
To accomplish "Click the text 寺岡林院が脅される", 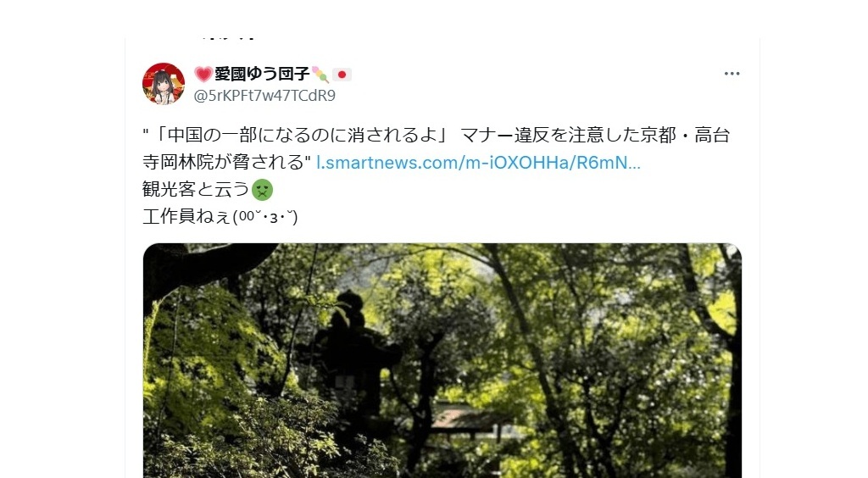I will 224,163.
